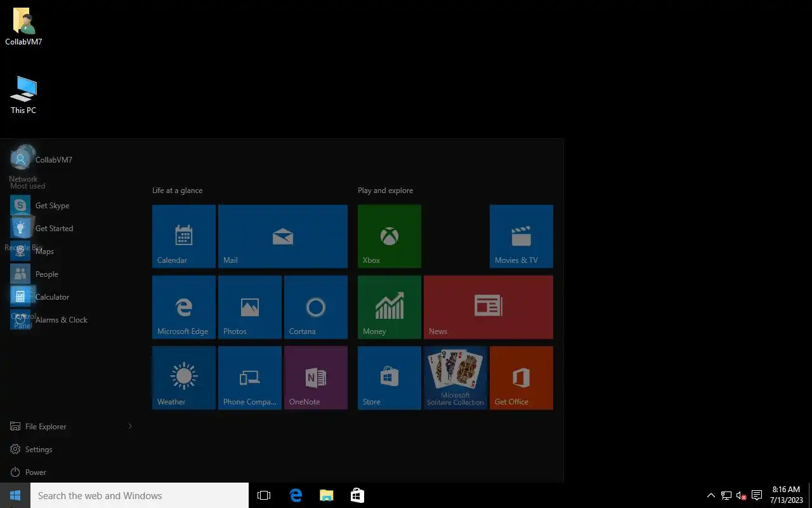Click the CollabVM7 user account
Image resolution: width=812 pixels, height=508 pixels.
tap(42, 159)
